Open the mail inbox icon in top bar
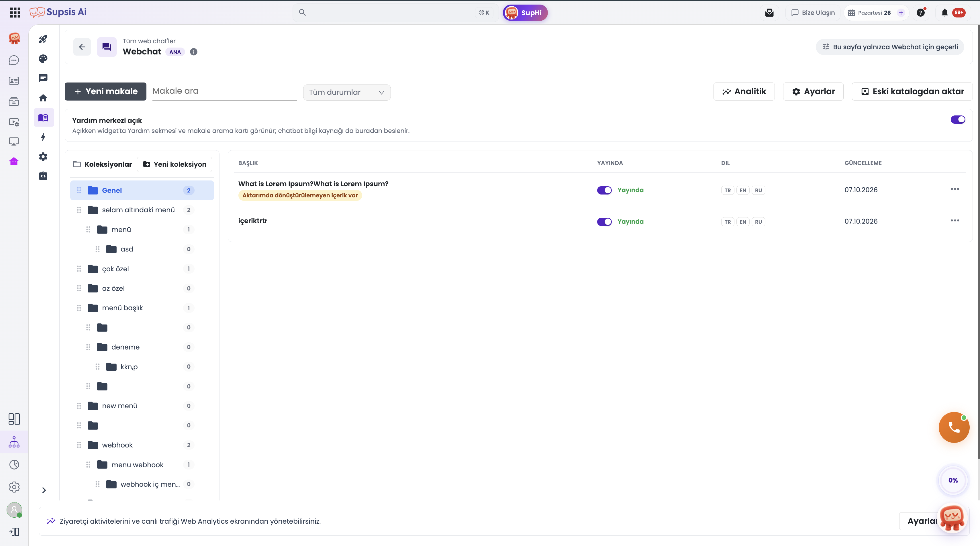Image resolution: width=980 pixels, height=546 pixels. click(x=769, y=13)
